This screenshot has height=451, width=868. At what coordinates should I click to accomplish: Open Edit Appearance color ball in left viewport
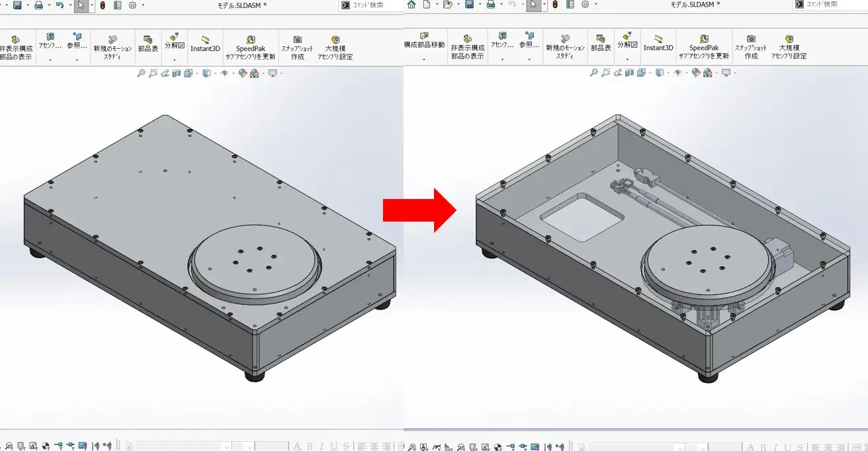pos(243,73)
